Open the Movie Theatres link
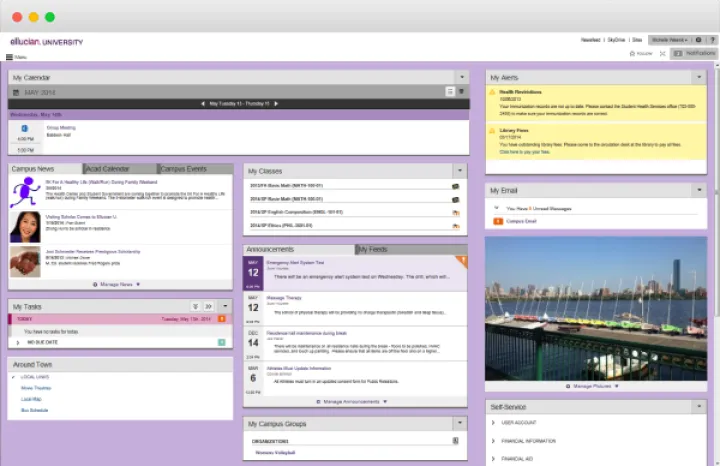 (35, 388)
